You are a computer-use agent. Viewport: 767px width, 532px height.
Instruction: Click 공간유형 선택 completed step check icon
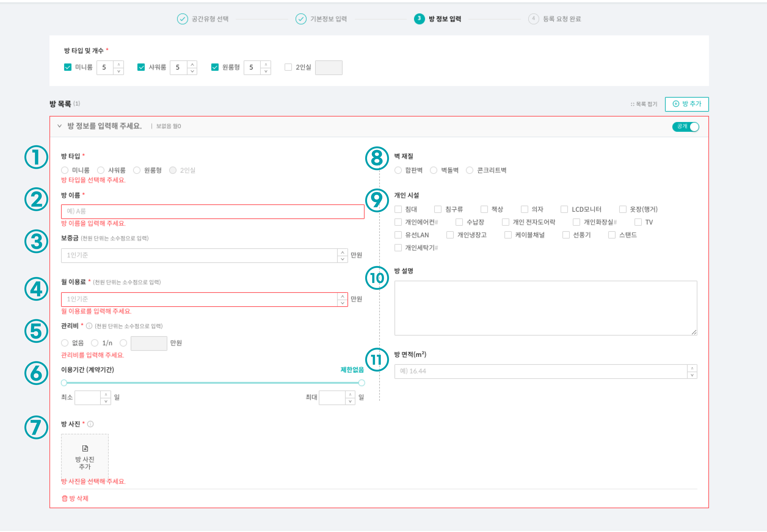coord(182,19)
